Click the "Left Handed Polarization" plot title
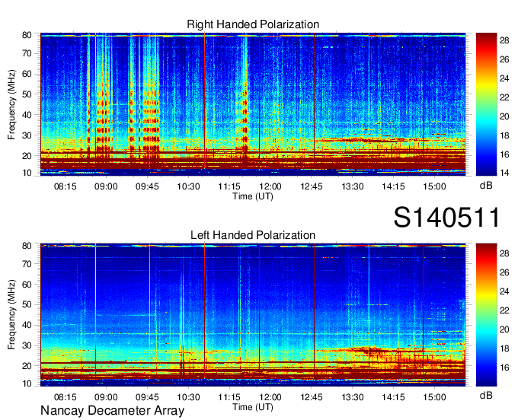Image resolution: width=518 pixels, height=420 pixels. coord(253,235)
